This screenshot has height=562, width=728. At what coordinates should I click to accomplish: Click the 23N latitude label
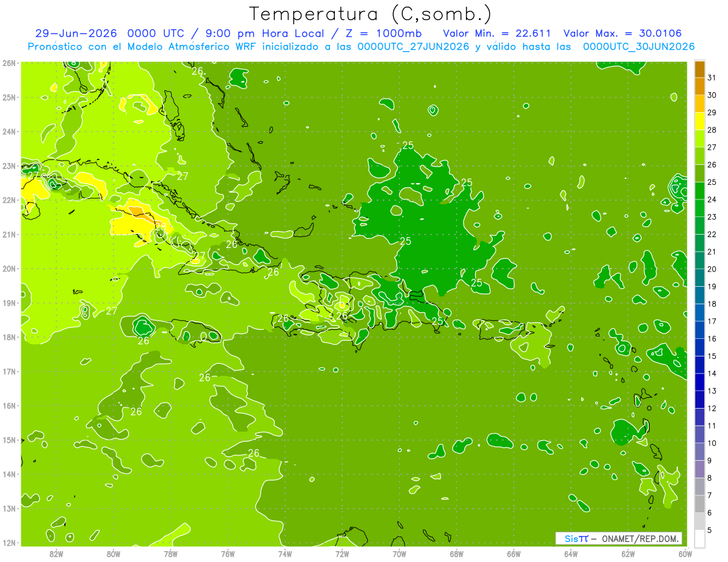[x=9, y=166]
